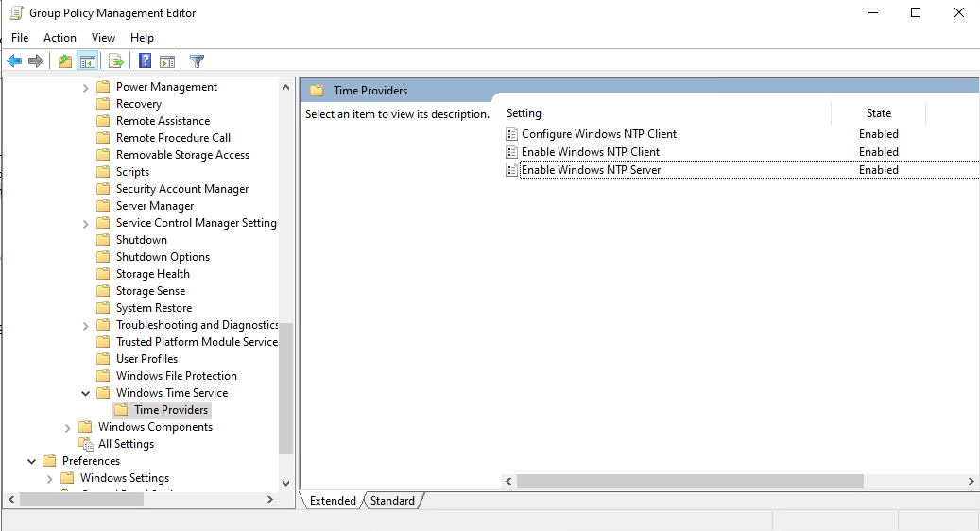Image resolution: width=980 pixels, height=531 pixels.
Task: Click the Filter funnel toolbar icon
Action: pos(197,61)
